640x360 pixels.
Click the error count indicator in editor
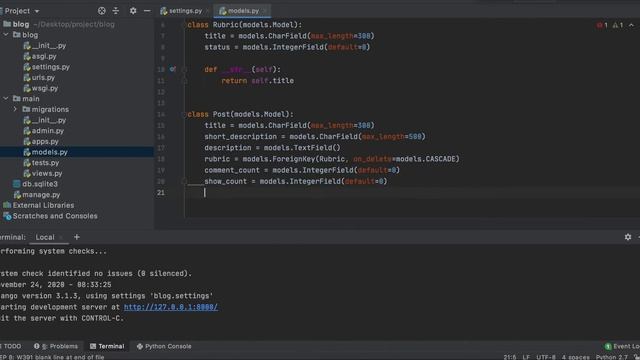(602, 25)
